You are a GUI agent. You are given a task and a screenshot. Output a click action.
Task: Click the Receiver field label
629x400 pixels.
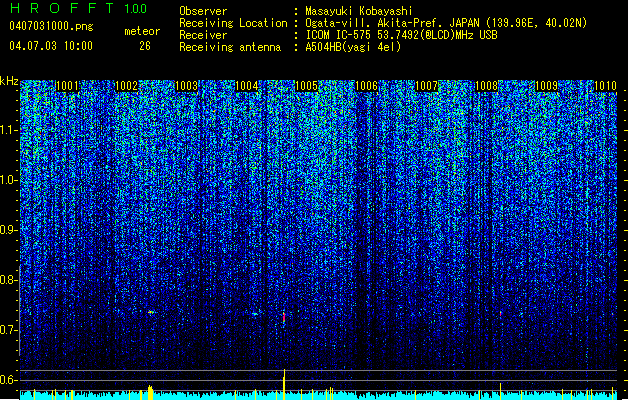coord(203,35)
